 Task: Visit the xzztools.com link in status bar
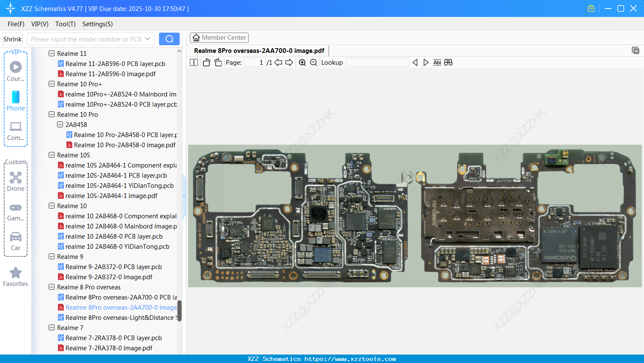point(350,359)
